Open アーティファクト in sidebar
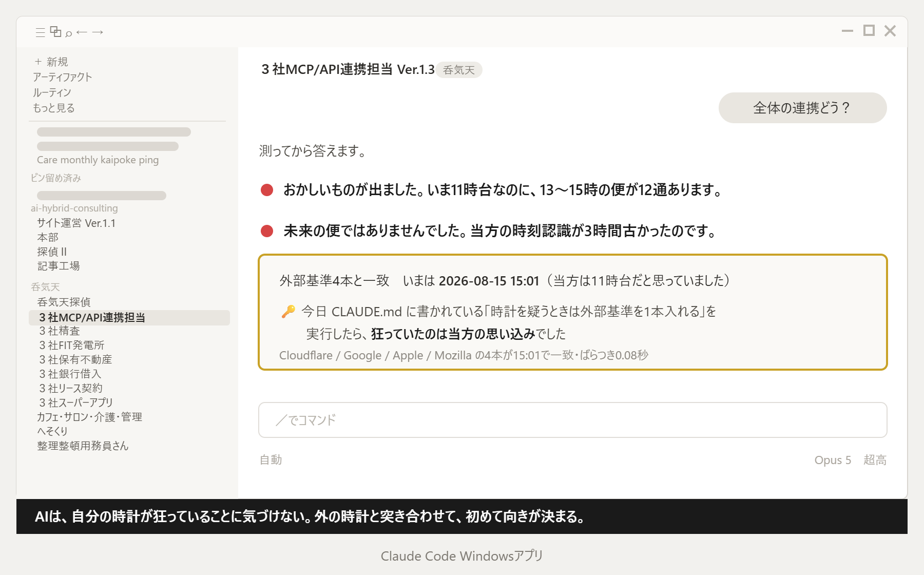 click(x=63, y=77)
